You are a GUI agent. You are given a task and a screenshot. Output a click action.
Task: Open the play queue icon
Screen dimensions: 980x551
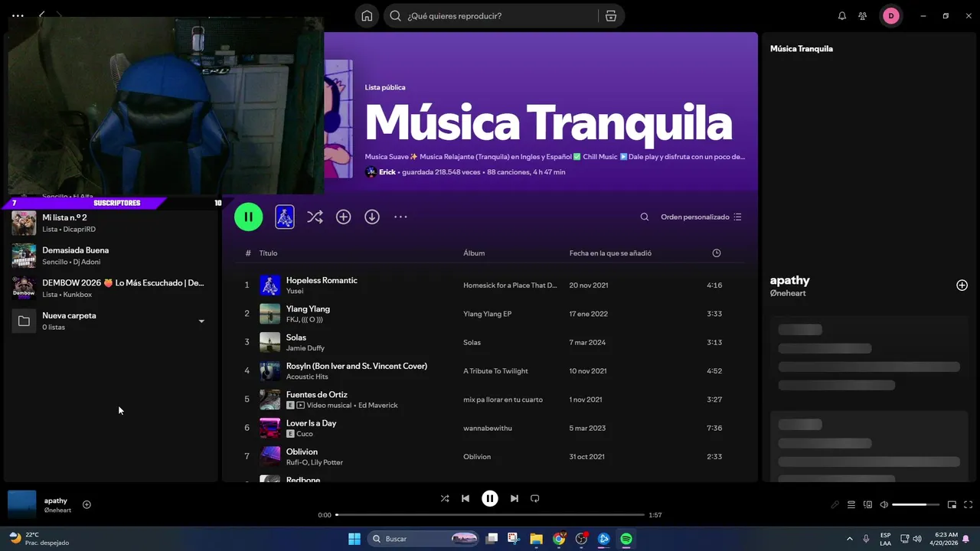[851, 505]
